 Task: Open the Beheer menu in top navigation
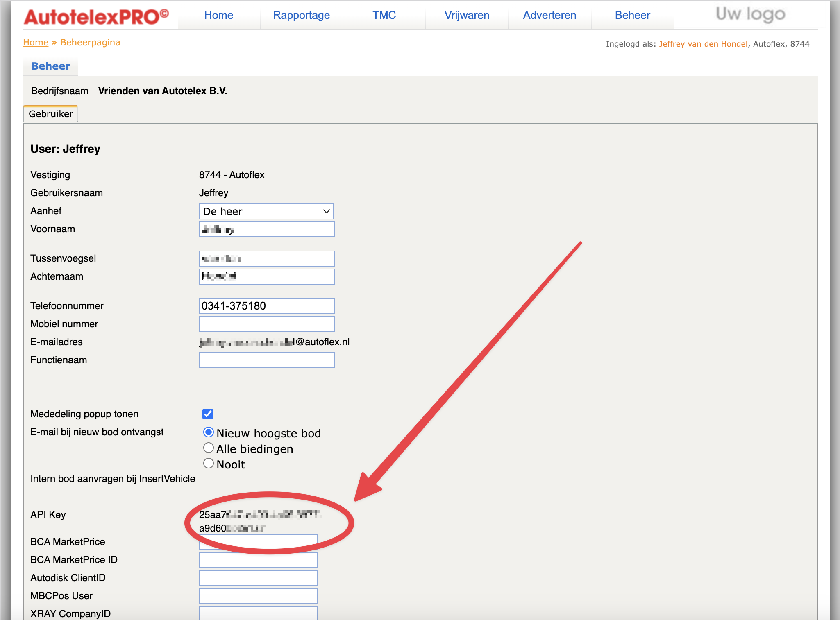(632, 15)
